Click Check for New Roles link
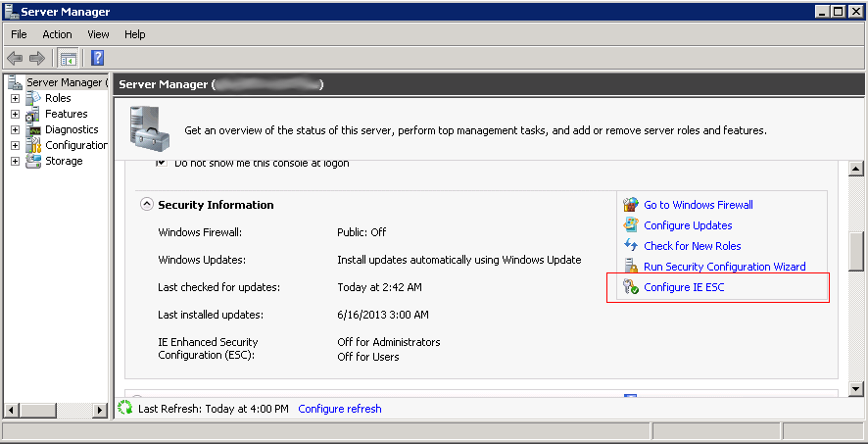Image resolution: width=868 pixels, height=444 pixels. click(692, 246)
